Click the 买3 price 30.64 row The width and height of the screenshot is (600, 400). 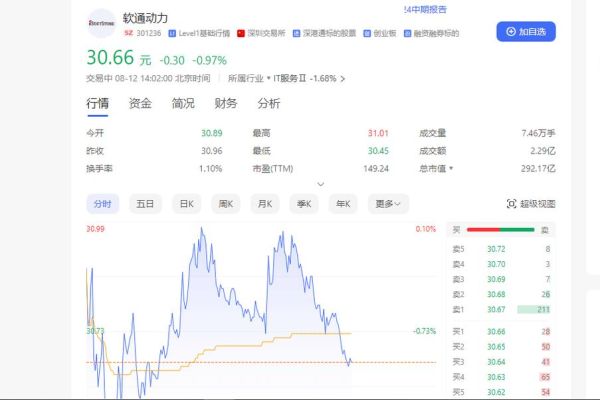click(x=501, y=362)
